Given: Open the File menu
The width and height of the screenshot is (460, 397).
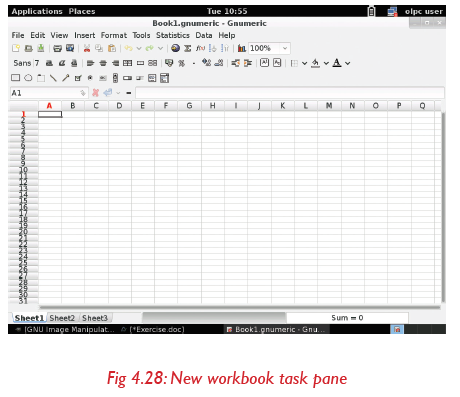Looking at the screenshot, I should (18, 35).
